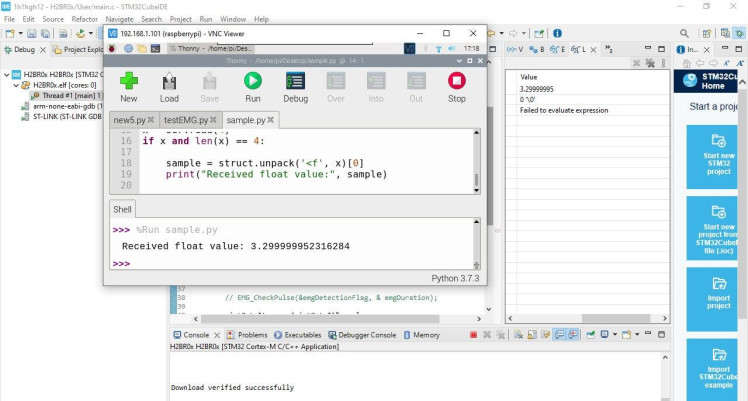Start Debug in the Thonny toolbar

click(295, 86)
